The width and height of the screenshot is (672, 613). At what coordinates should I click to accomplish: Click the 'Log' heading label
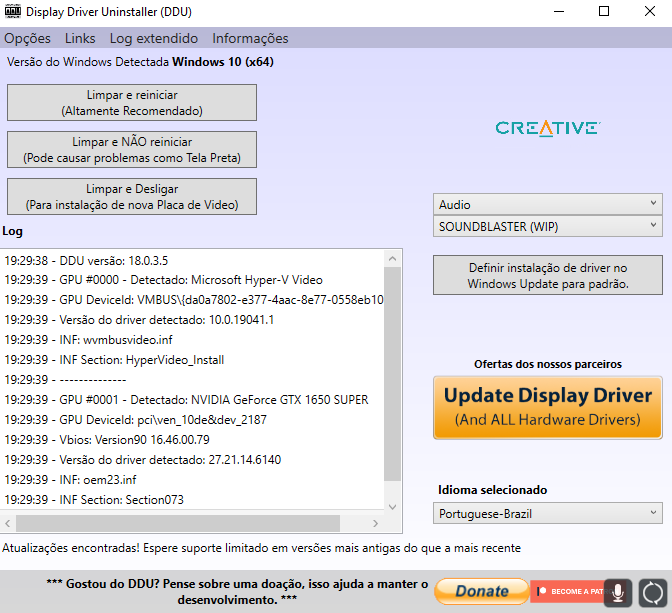click(12, 231)
